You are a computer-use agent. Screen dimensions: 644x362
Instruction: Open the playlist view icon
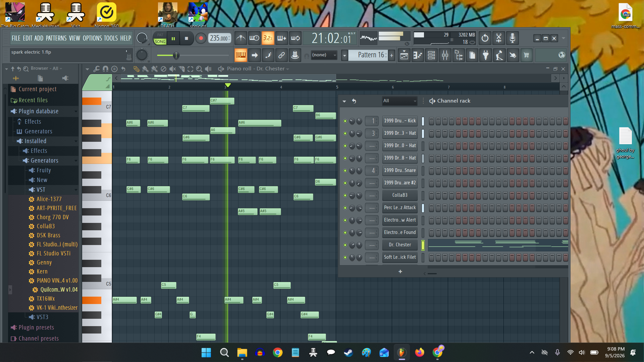click(x=404, y=55)
